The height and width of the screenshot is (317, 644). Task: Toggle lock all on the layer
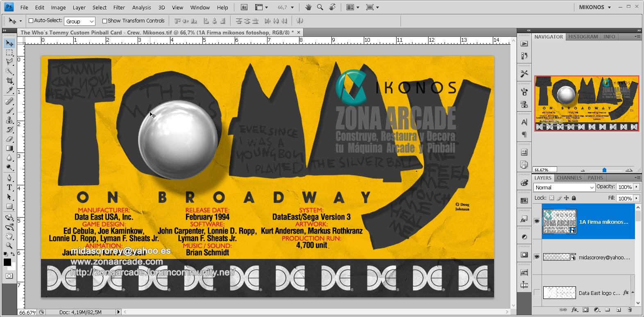click(574, 198)
